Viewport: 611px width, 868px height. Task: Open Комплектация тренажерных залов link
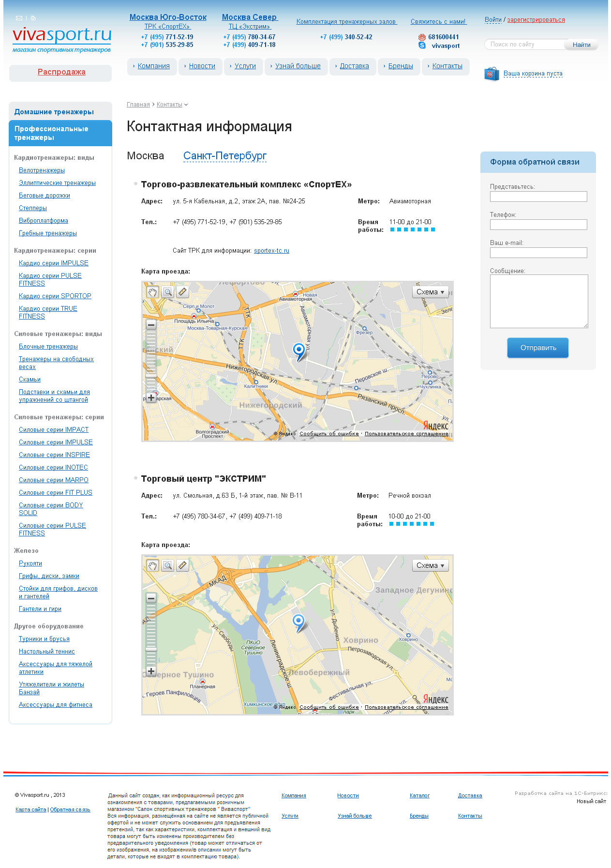pos(346,22)
